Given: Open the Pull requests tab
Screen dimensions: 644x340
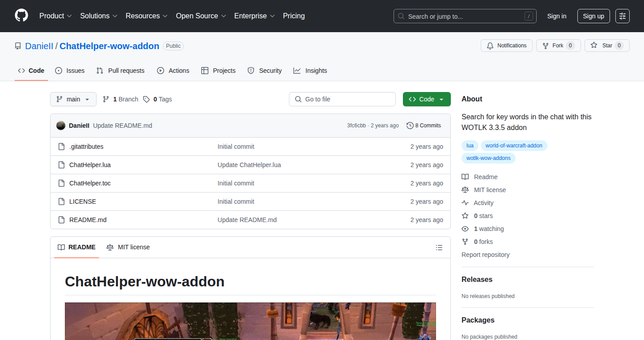Looking at the screenshot, I should click(121, 71).
